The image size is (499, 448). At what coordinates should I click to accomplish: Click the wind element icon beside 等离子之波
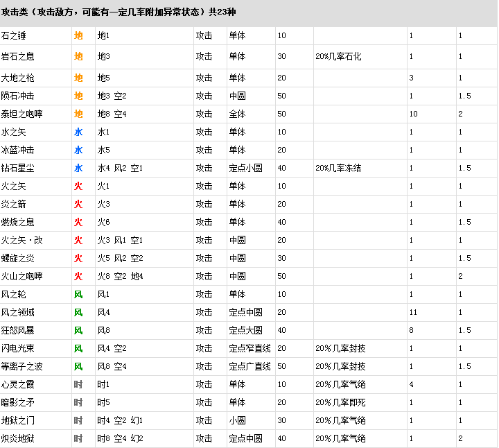point(78,366)
